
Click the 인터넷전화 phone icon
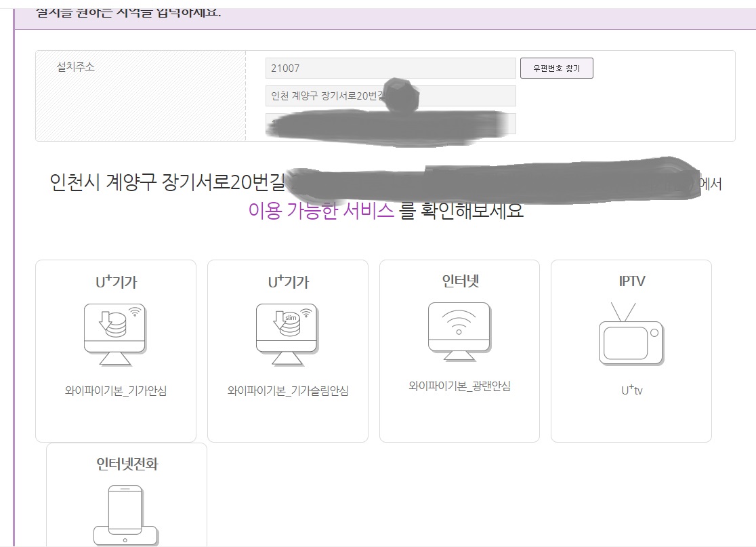click(126, 515)
